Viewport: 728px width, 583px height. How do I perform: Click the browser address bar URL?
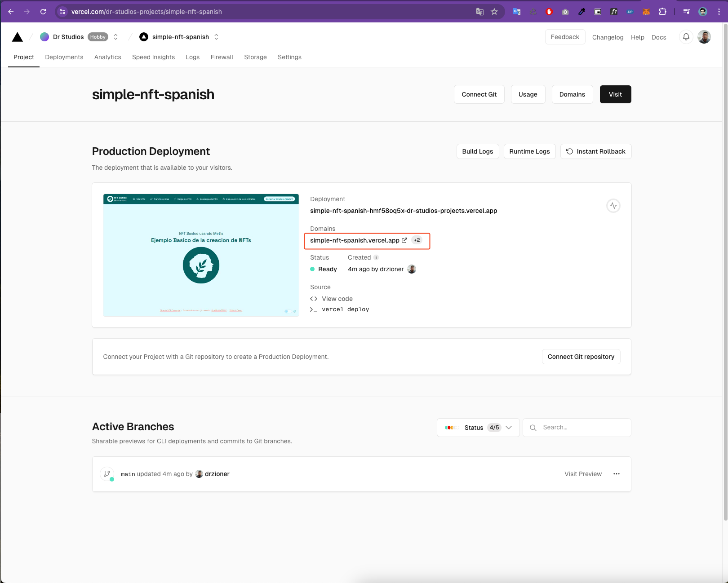146,12
